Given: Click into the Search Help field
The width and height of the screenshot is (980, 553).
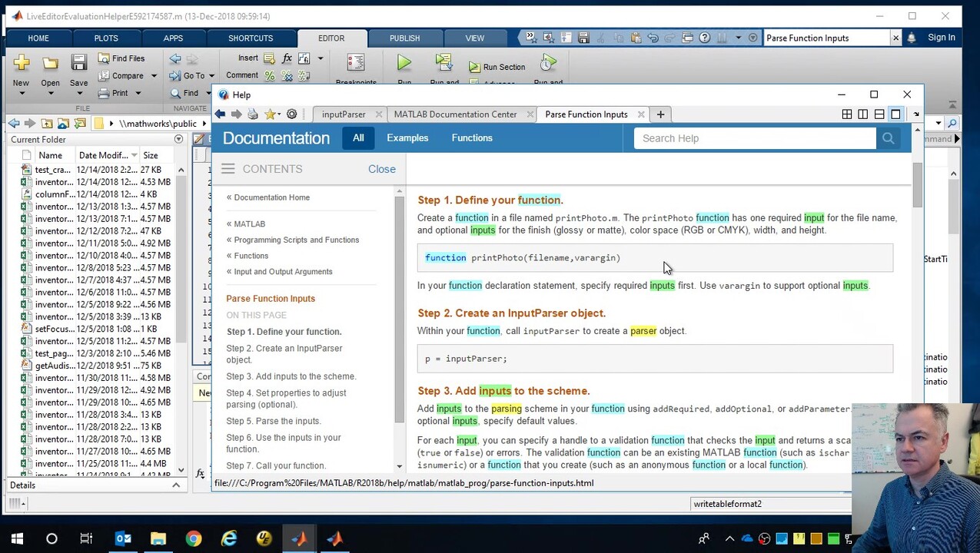Looking at the screenshot, I should [755, 138].
